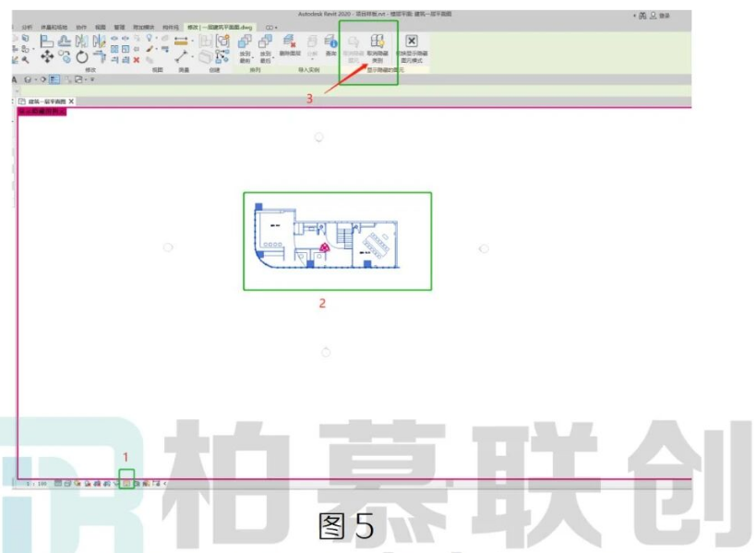
Task: Click 放到最前 (Bring to Front) button
Action: (245, 48)
